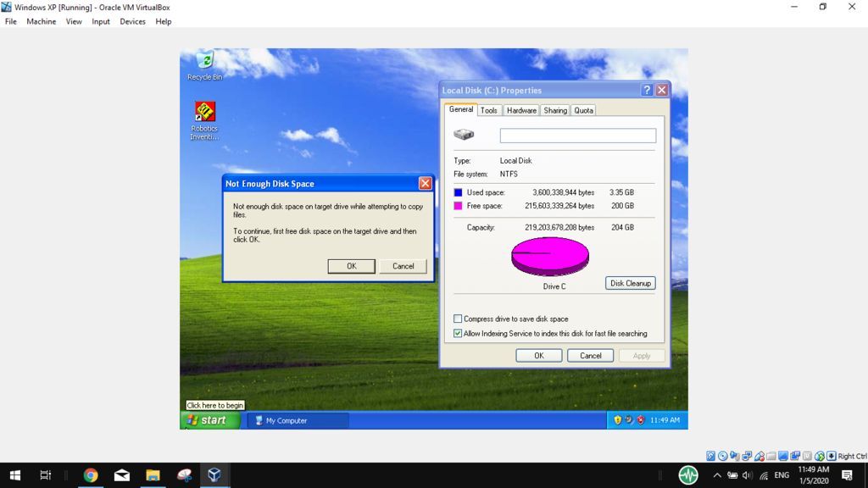The width and height of the screenshot is (868, 488).
Task: Click VirtualBox shared folders status icon
Action: point(771,456)
